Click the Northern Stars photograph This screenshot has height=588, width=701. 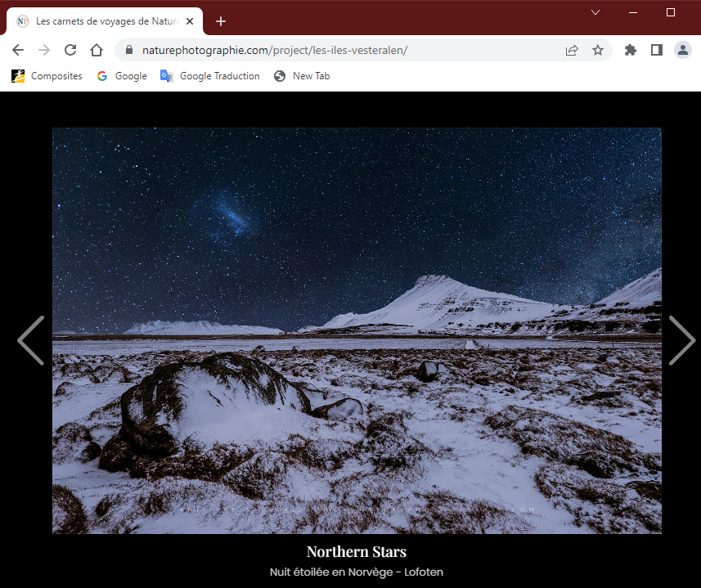(x=357, y=330)
